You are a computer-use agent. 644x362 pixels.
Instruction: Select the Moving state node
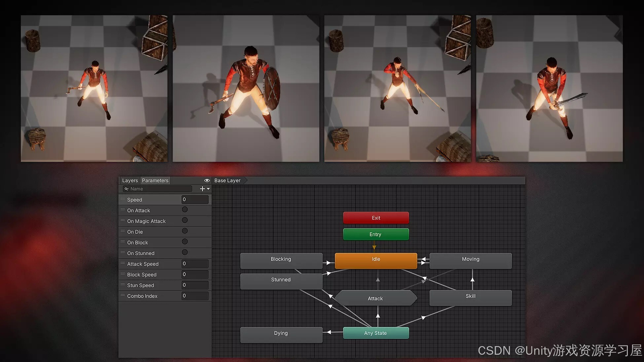[470, 259]
